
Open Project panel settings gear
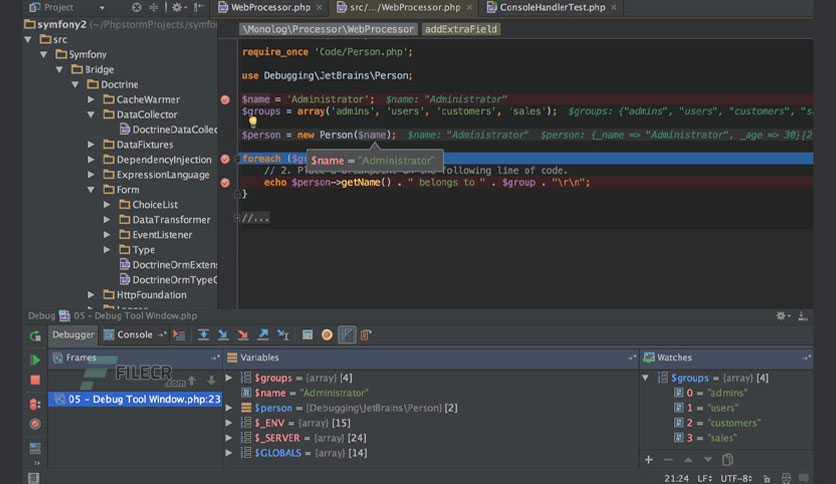click(x=177, y=7)
